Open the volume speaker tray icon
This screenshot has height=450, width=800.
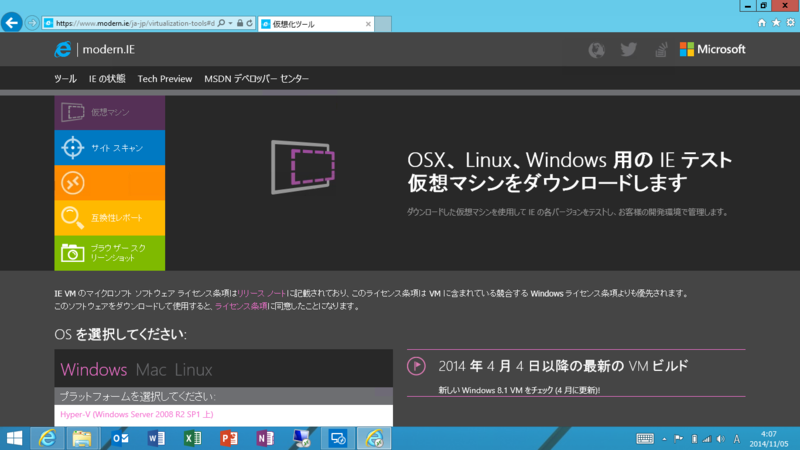[720, 439]
